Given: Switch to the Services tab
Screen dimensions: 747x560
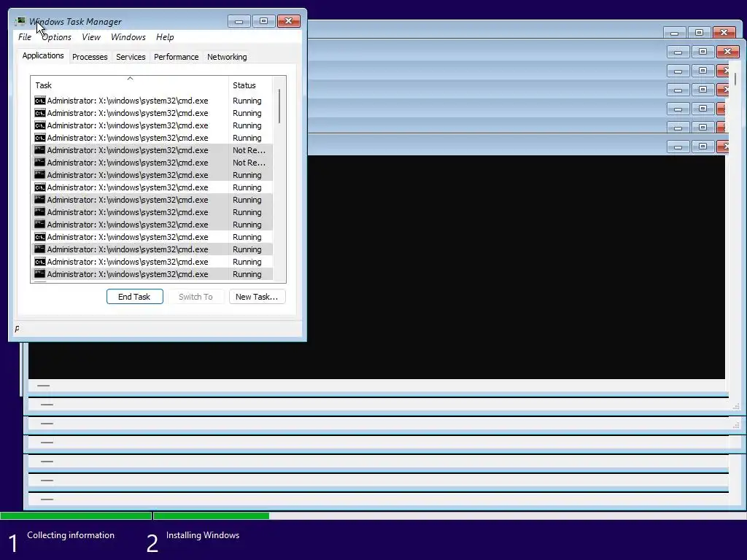Looking at the screenshot, I should 131,57.
